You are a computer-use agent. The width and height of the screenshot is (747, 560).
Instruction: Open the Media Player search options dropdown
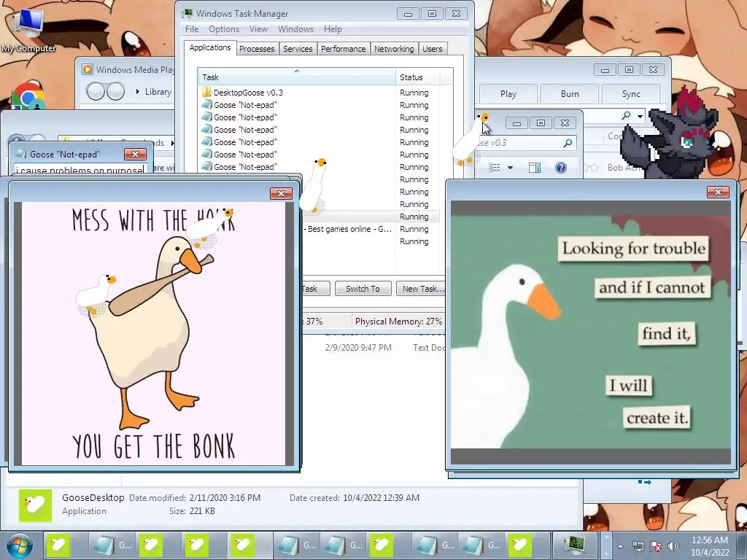pyautogui.click(x=640, y=116)
